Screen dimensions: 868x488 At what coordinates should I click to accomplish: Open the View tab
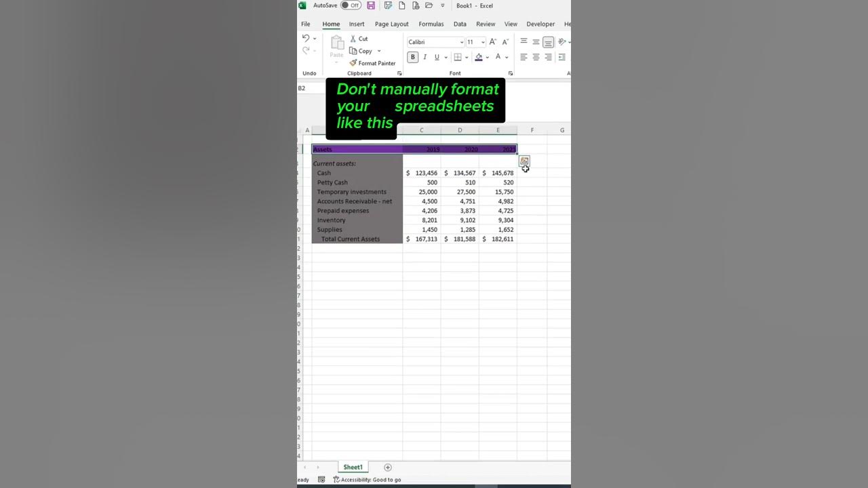pos(511,24)
